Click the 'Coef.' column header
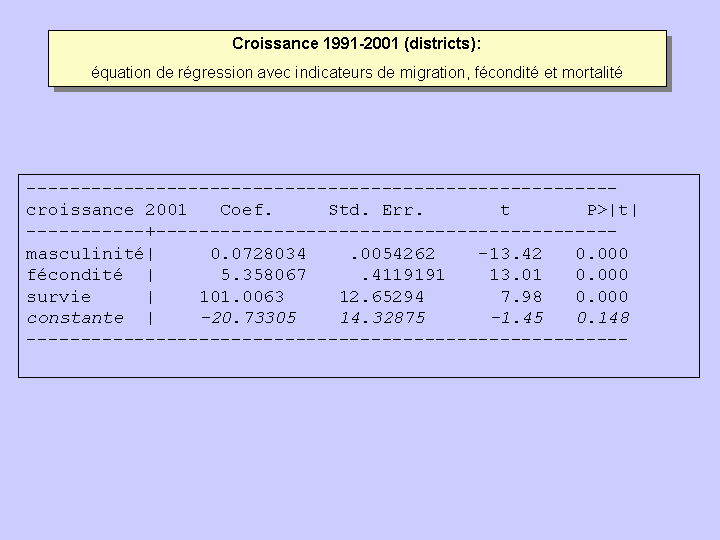Viewport: 720px width, 540px height. 246,210
